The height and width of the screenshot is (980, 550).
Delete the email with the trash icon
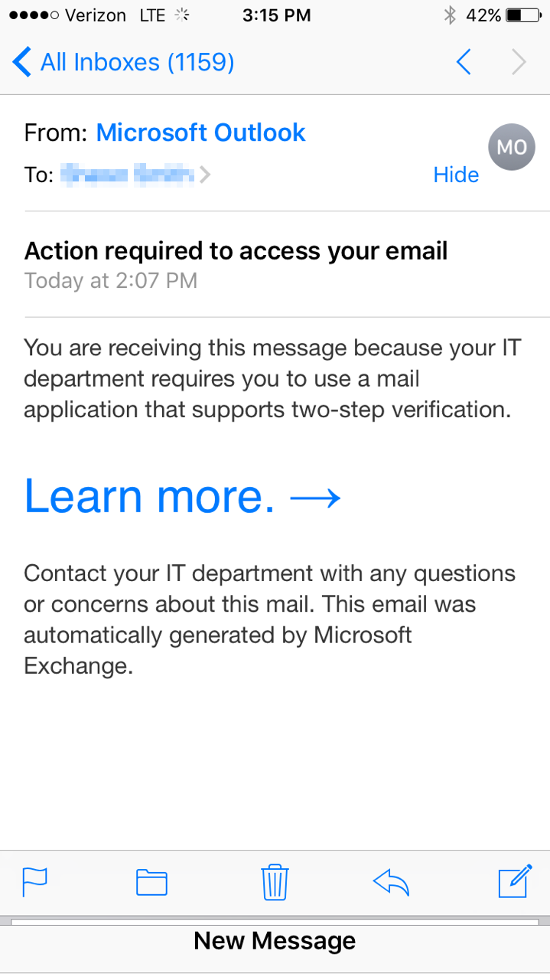coord(275,882)
